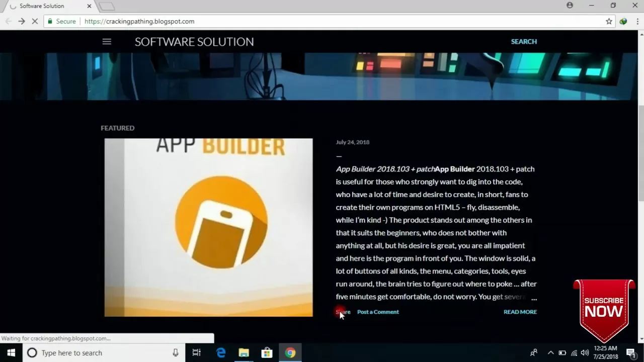Click the battery icon in system tray
644x362 pixels.
[562, 353]
